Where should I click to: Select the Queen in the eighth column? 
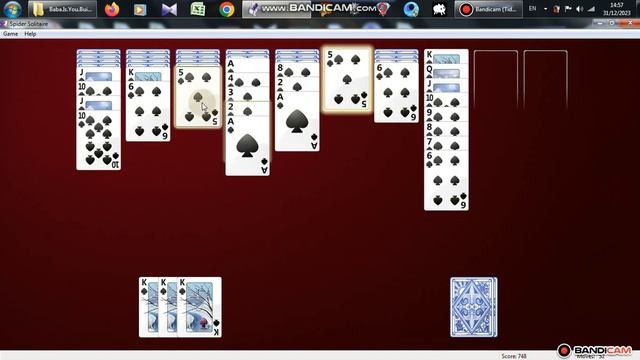click(x=446, y=71)
